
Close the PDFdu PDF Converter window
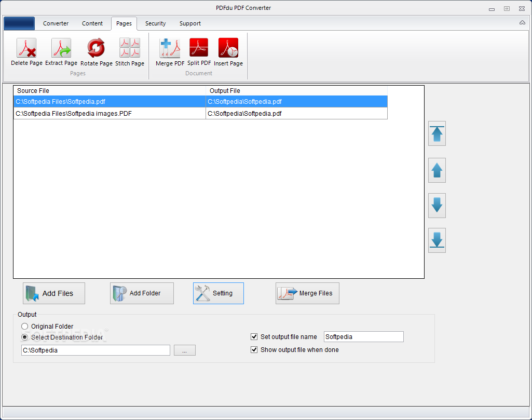click(522, 8)
